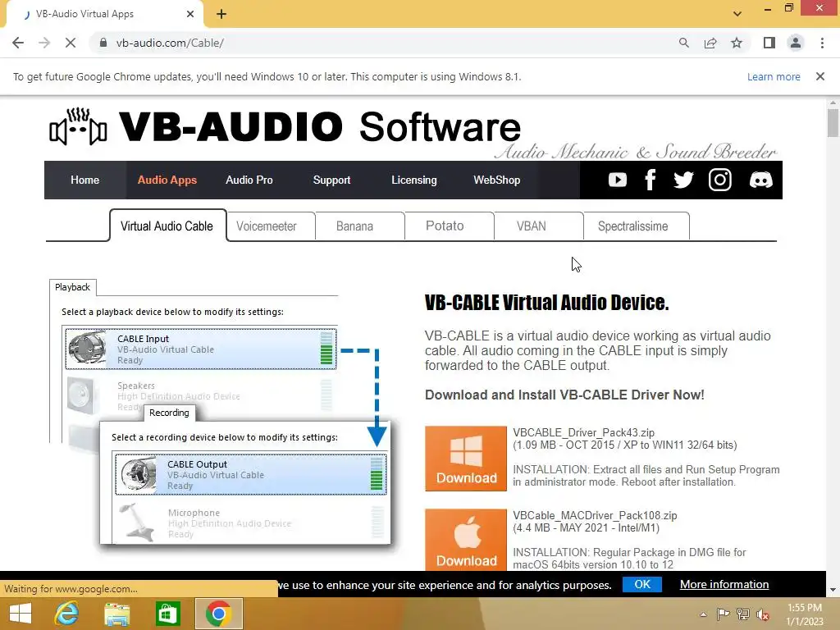The image size is (840, 630).
Task: Open the Instagram icon link
Action: tap(720, 180)
